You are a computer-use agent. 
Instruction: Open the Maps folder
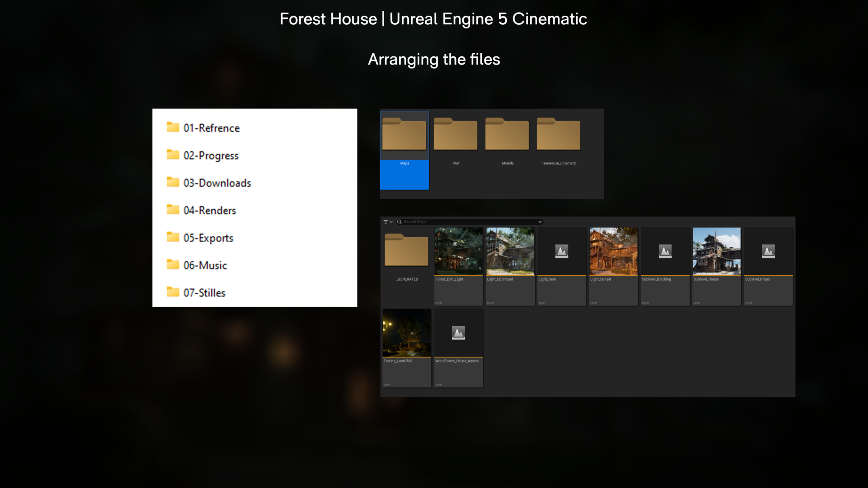click(404, 135)
